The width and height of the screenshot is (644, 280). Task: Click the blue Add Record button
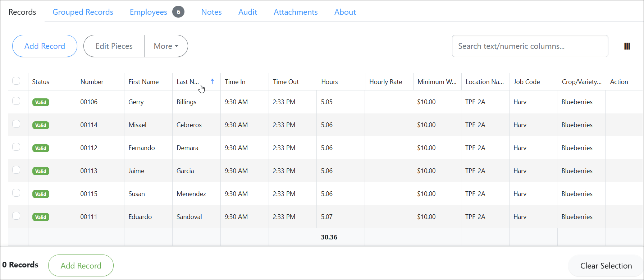click(45, 46)
